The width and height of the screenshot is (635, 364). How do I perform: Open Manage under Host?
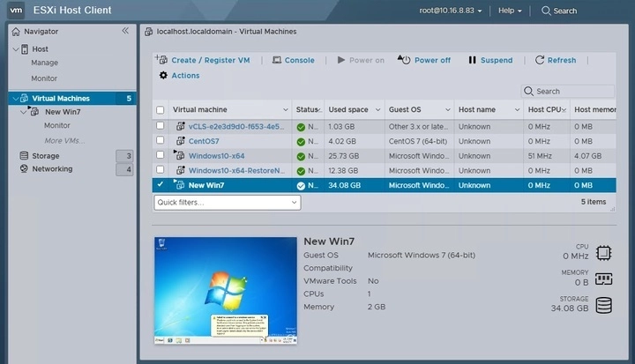pyautogui.click(x=45, y=63)
